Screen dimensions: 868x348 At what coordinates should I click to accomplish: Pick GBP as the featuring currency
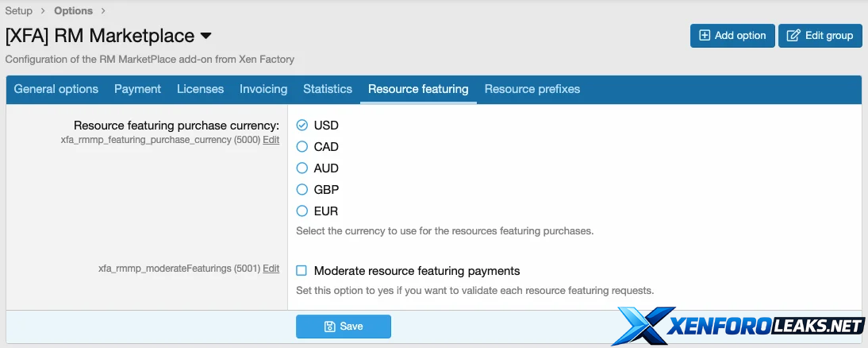[x=301, y=190]
